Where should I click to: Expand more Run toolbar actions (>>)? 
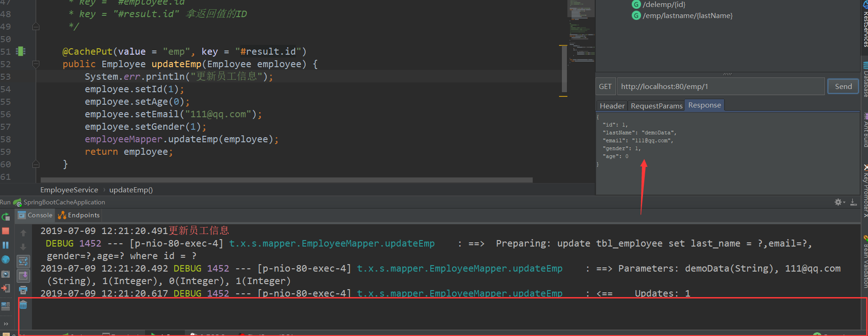[6, 323]
